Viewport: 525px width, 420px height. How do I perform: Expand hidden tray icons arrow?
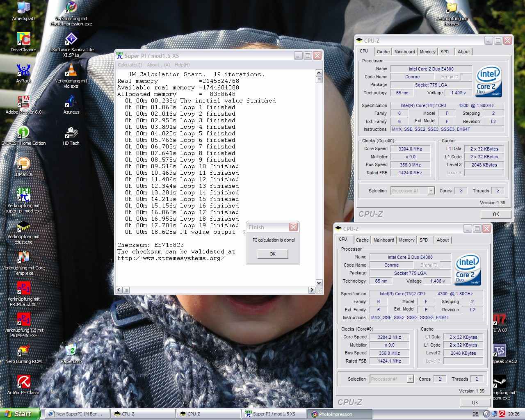click(x=486, y=414)
